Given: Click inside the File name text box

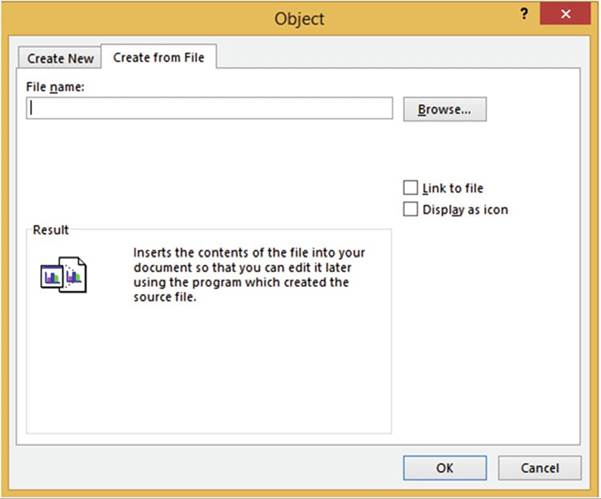Looking at the screenshot, I should point(210,109).
